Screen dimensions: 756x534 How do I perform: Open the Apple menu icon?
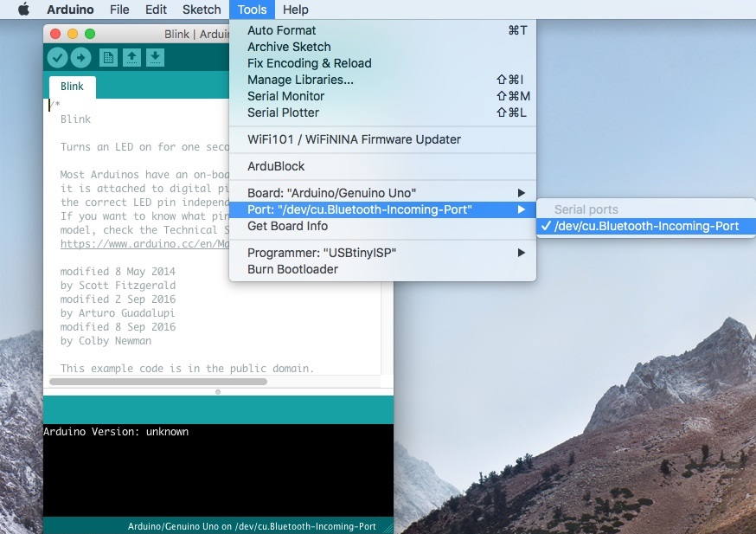(x=23, y=10)
